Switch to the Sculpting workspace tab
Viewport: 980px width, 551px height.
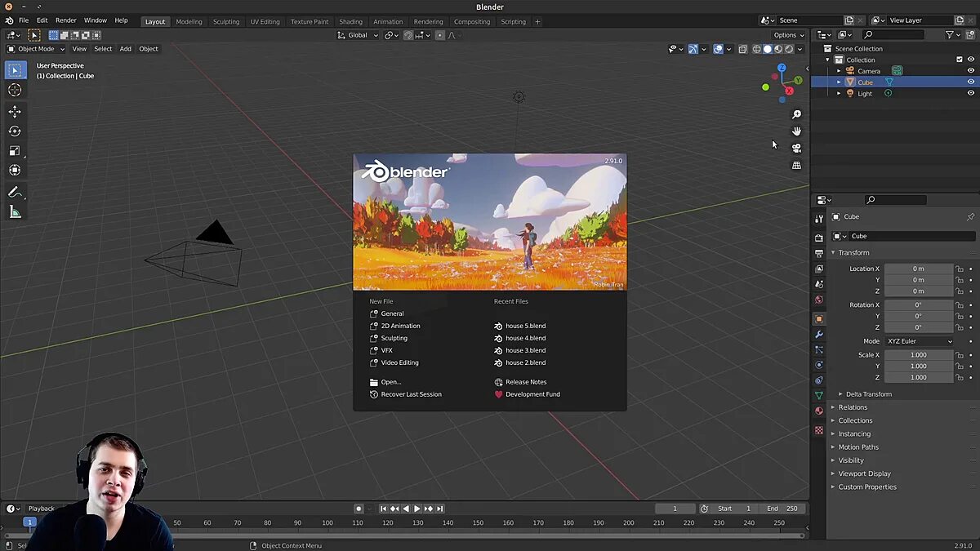tap(226, 22)
